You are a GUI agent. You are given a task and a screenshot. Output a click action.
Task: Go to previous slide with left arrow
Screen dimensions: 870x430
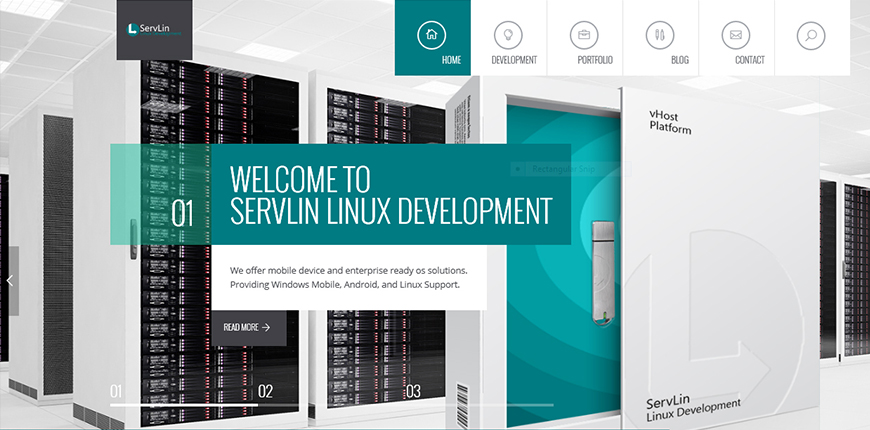pos(9,281)
